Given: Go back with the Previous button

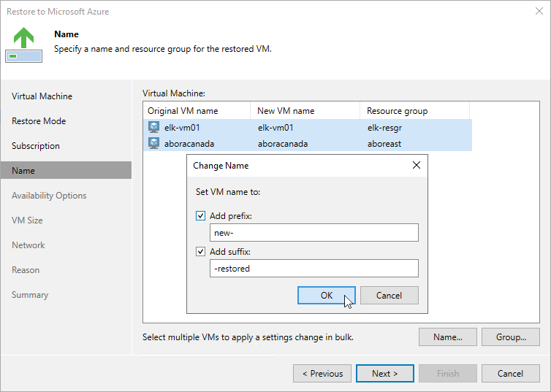Looking at the screenshot, I should coord(322,374).
